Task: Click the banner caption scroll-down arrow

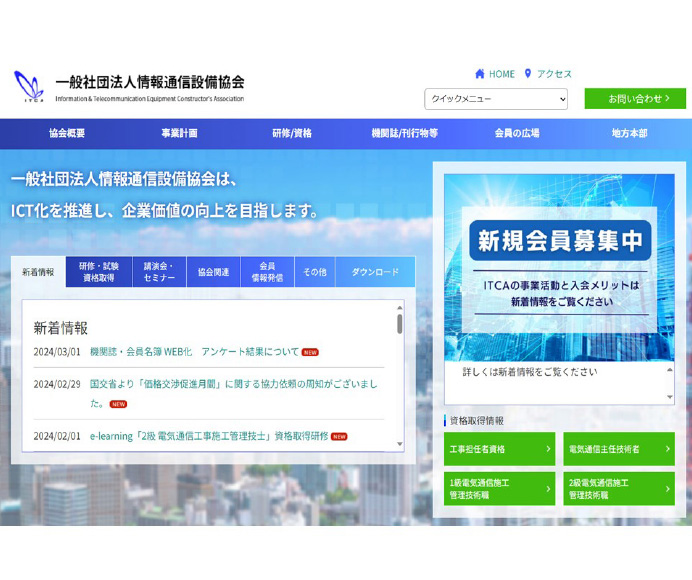Action: pos(670,397)
